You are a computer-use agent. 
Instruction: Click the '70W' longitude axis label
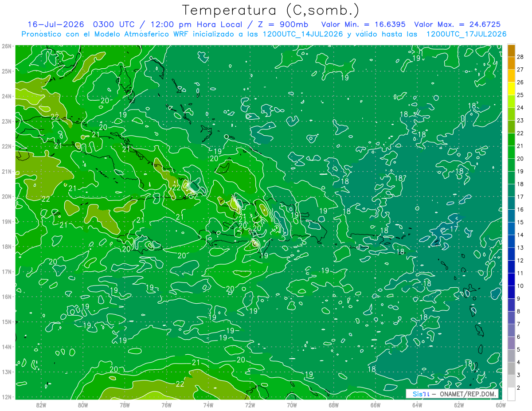pyautogui.click(x=292, y=404)
